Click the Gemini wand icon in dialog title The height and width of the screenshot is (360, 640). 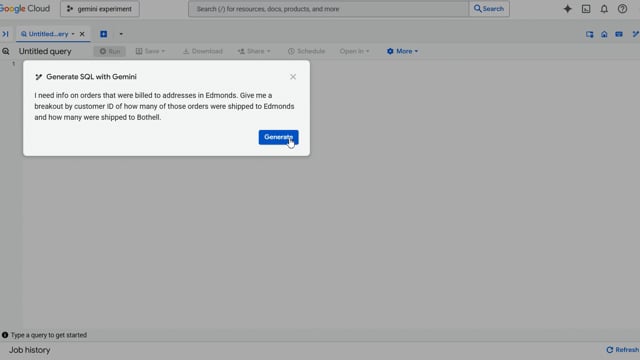click(x=38, y=77)
